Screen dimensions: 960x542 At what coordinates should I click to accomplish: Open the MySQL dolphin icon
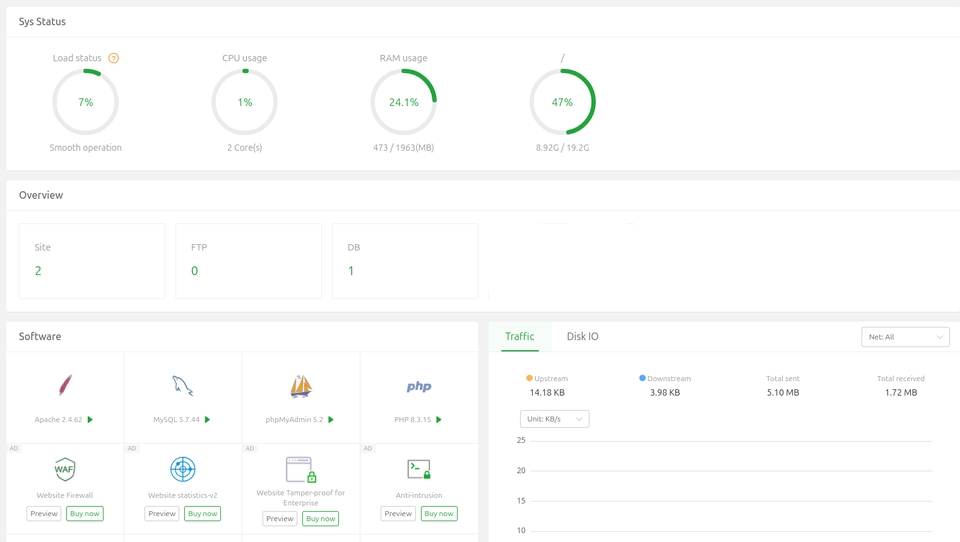point(182,386)
